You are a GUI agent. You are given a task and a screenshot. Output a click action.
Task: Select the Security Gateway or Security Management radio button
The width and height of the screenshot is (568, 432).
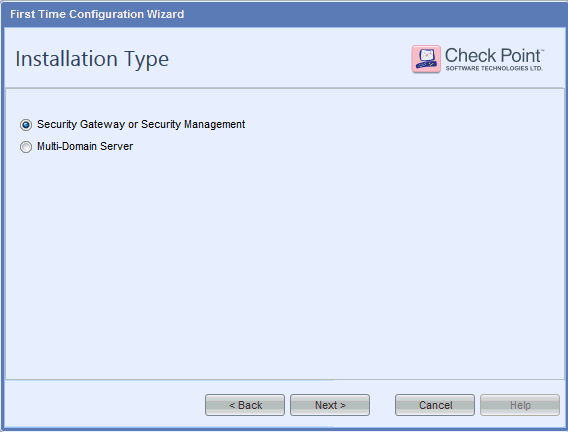26,125
